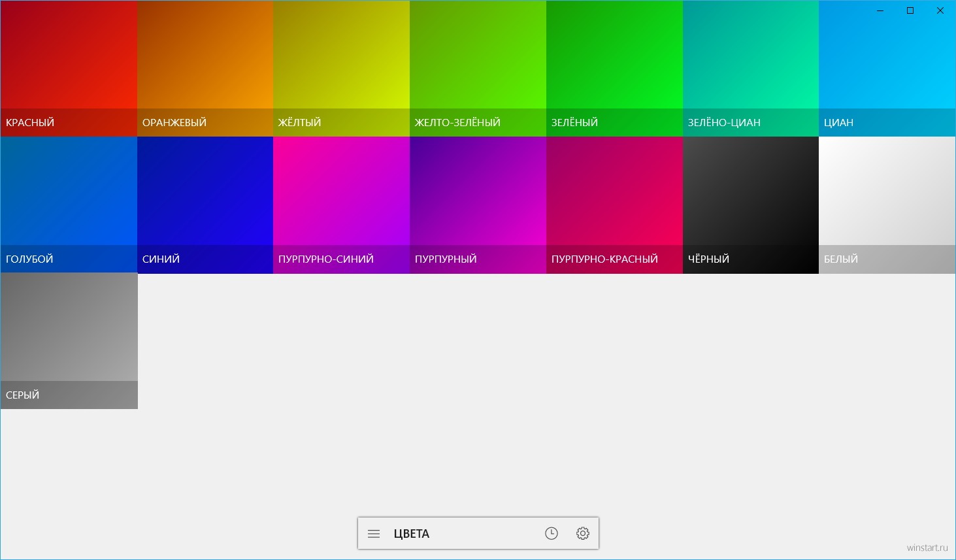The height and width of the screenshot is (560, 956).
Task: Open settings via the gear icon
Action: (583, 534)
